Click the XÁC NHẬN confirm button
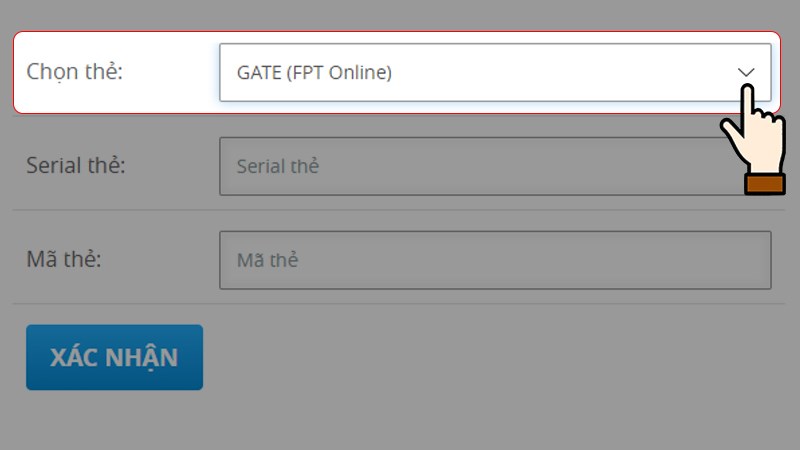 tap(114, 357)
